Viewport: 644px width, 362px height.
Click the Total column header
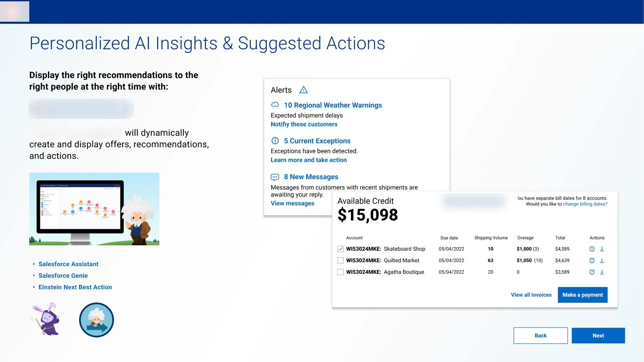[x=560, y=238]
